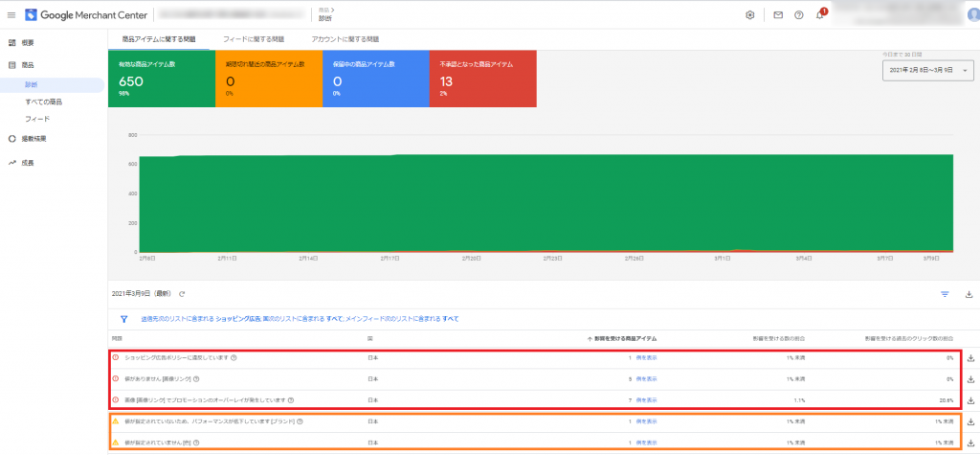Select green 有効な商品アイテム数 650 card
This screenshot has height=455, width=980.
click(x=161, y=79)
